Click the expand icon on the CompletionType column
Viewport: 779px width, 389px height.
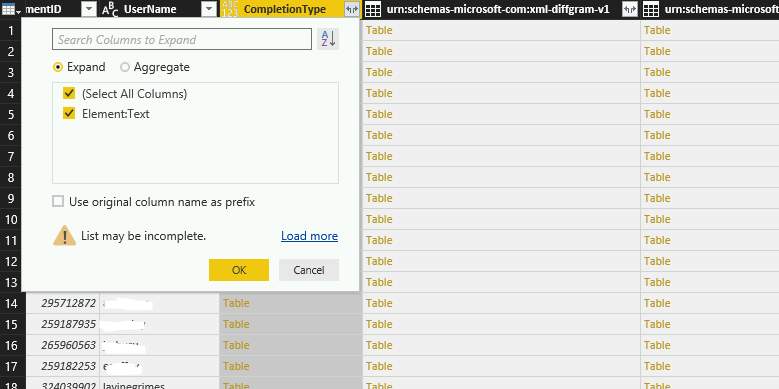click(351, 9)
